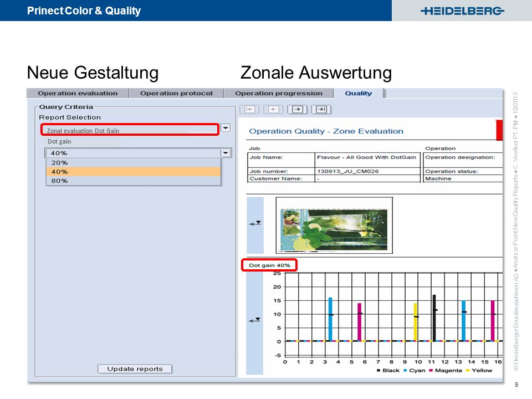Go to first report page icon
This screenshot has width=532, height=399.
coord(250,109)
